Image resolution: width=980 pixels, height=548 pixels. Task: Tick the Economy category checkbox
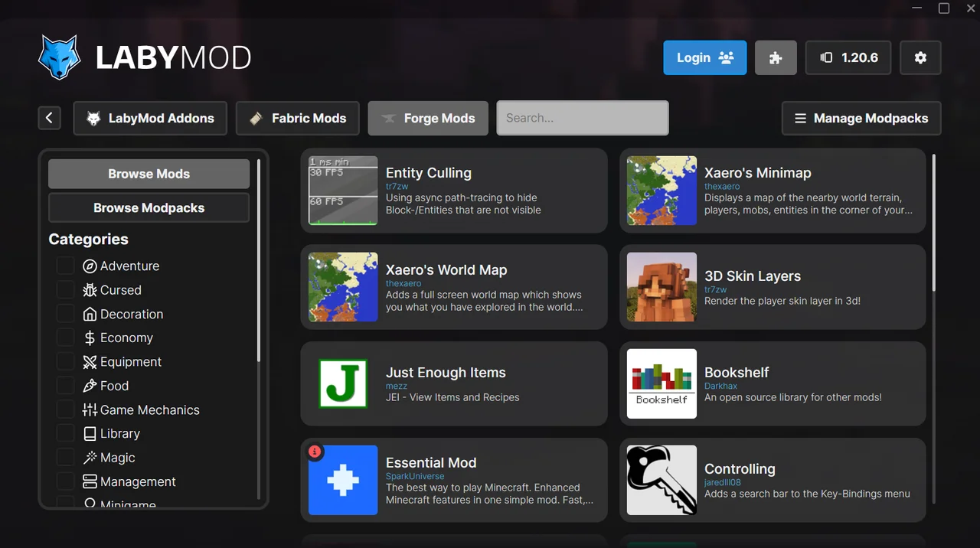click(x=66, y=338)
